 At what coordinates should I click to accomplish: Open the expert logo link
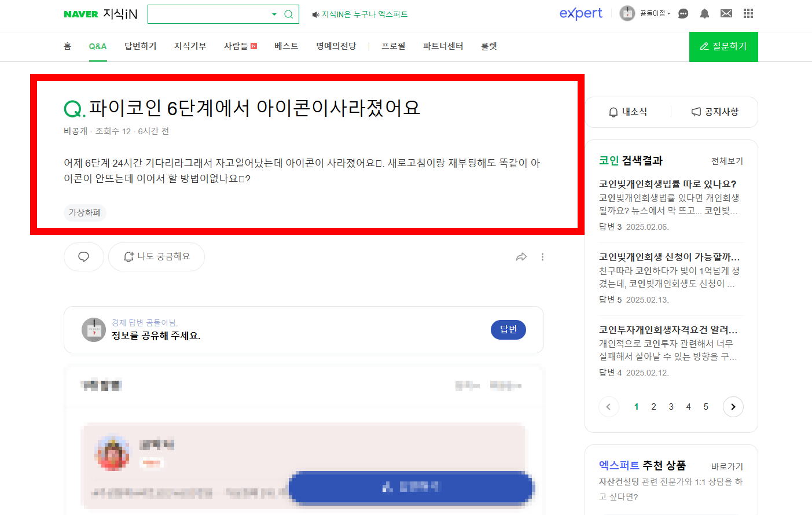[580, 13]
